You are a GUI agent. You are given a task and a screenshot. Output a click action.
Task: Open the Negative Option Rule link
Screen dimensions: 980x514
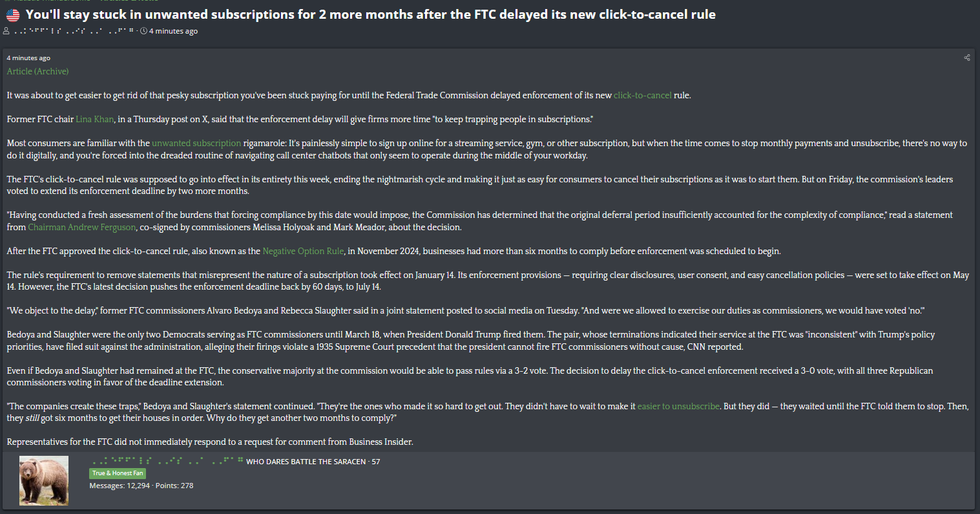pos(303,251)
